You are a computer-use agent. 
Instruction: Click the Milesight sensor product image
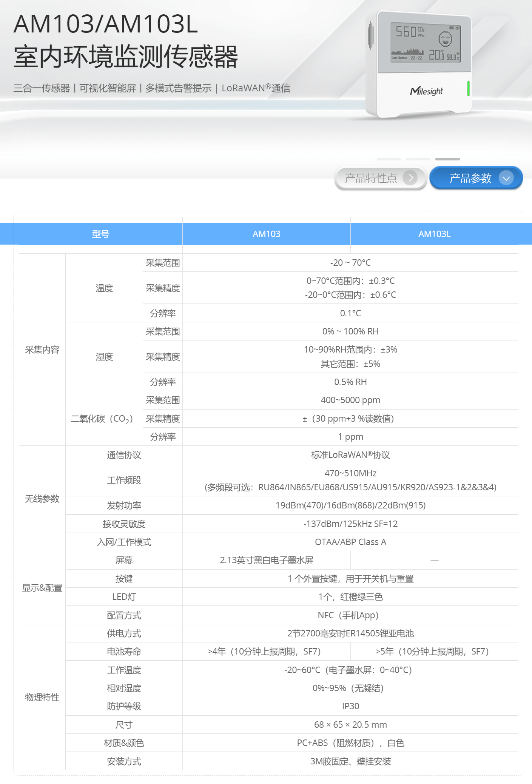tap(419, 63)
